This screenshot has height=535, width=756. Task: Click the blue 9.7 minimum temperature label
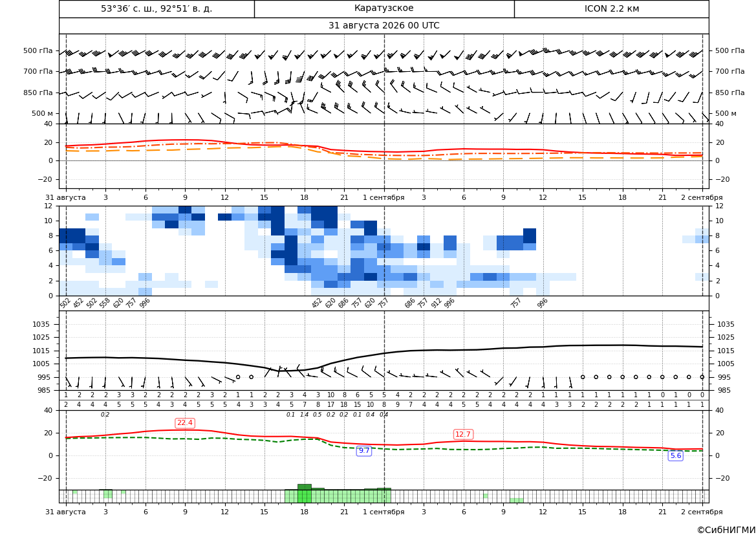tap(364, 450)
